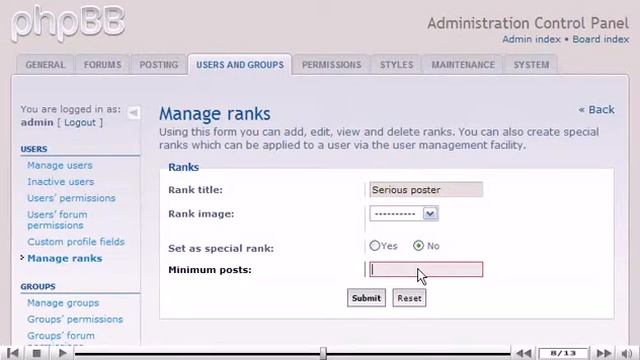Go to Board index
640x360 pixels.
(x=600, y=40)
